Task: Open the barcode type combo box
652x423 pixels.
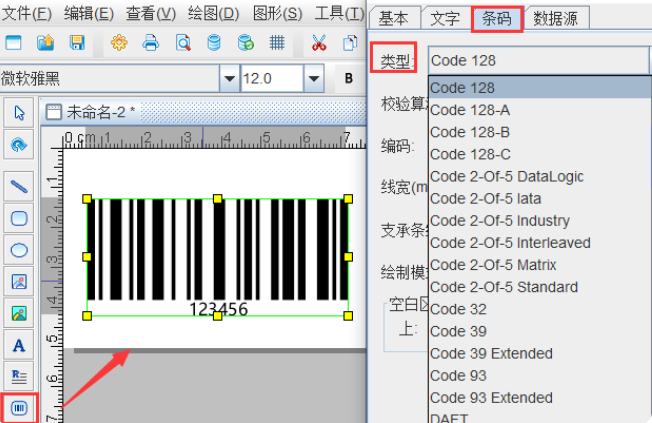Action: click(539, 60)
